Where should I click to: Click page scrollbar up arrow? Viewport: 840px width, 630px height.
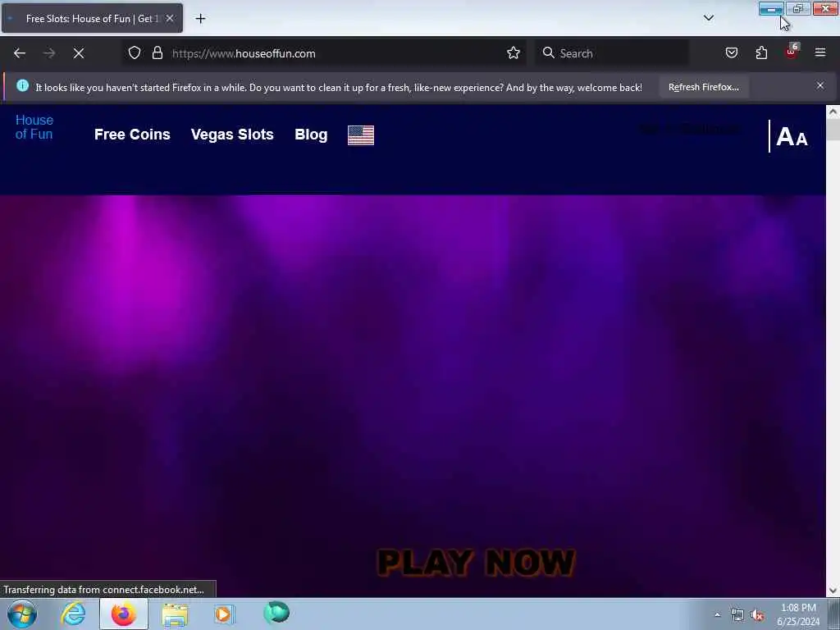coord(833,112)
